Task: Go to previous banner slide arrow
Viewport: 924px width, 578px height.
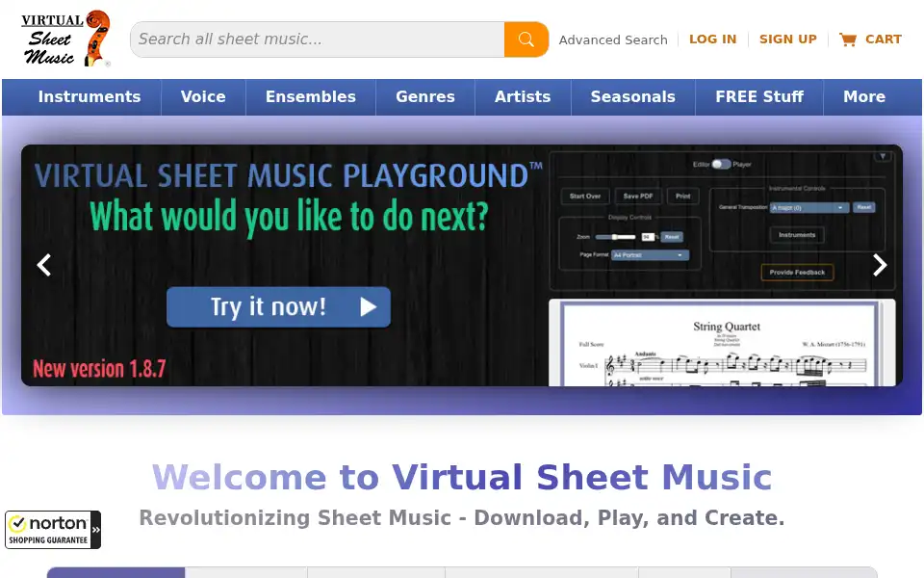Action: pyautogui.click(x=44, y=265)
